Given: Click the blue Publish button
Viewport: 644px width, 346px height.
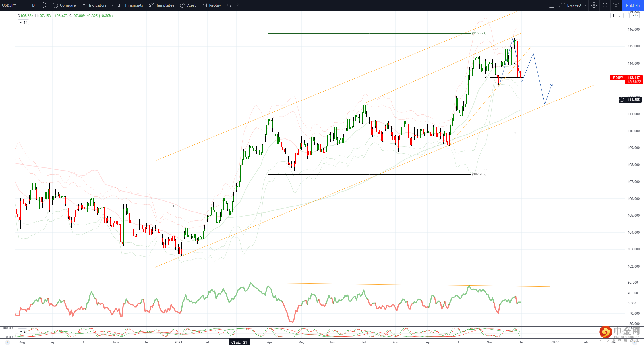Looking at the screenshot, I should (633, 5).
